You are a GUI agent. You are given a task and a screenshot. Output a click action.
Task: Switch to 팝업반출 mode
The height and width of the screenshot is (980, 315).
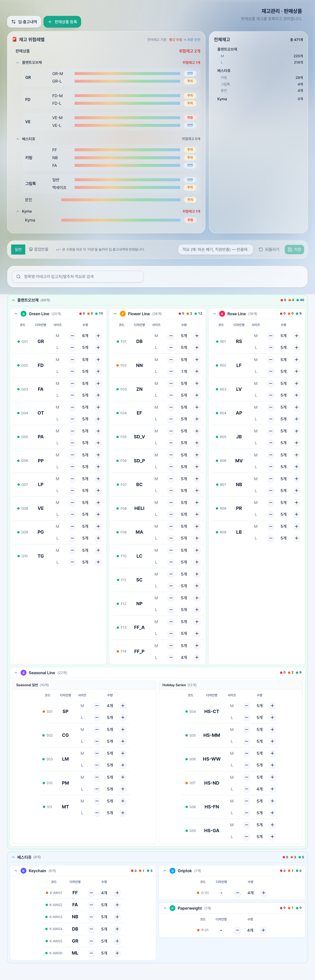(39, 250)
